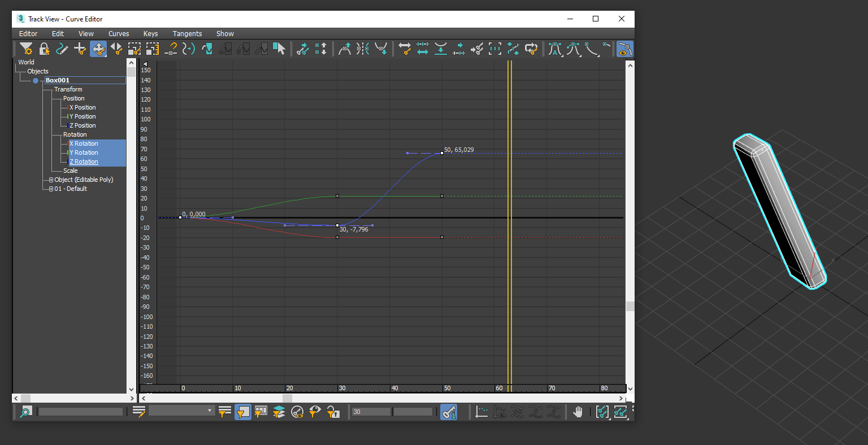Image resolution: width=868 pixels, height=445 pixels.
Task: Select the Scale Keys tool
Action: click(134, 49)
